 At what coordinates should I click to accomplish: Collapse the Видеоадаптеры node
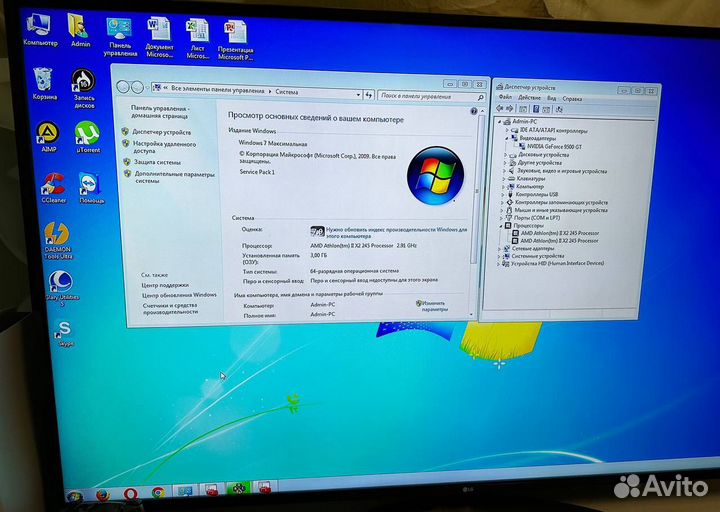point(507,138)
